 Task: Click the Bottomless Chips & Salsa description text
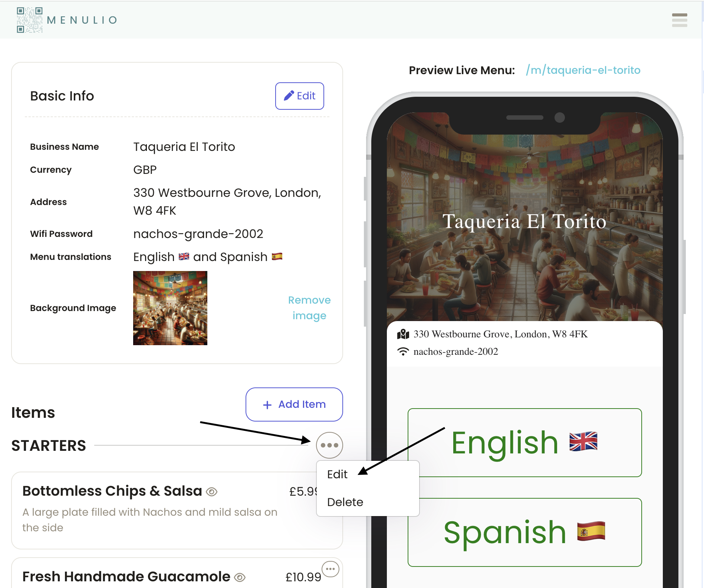(150, 520)
